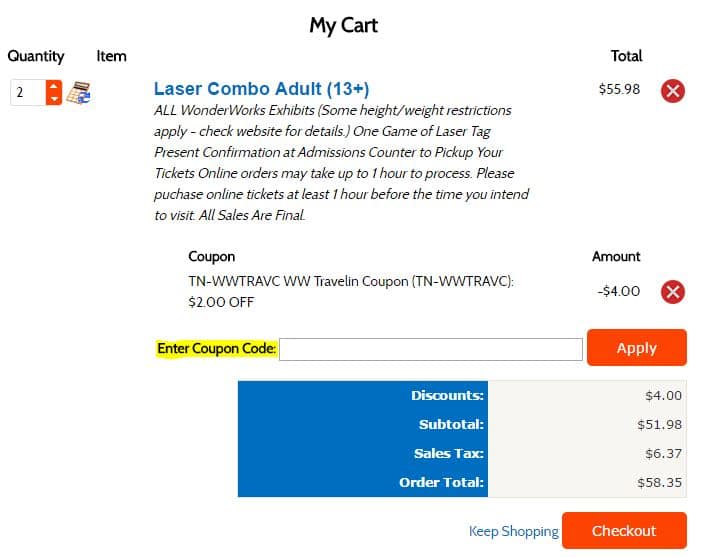The width and height of the screenshot is (713, 557).
Task: Click the calculator update cart icon
Action: click(79, 93)
